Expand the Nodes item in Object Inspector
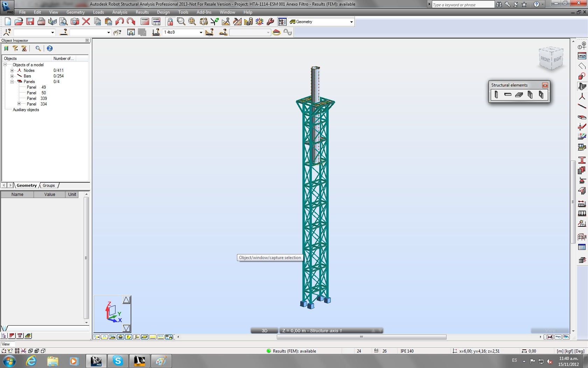Screen dimensions: 588x368 (x=12, y=70)
